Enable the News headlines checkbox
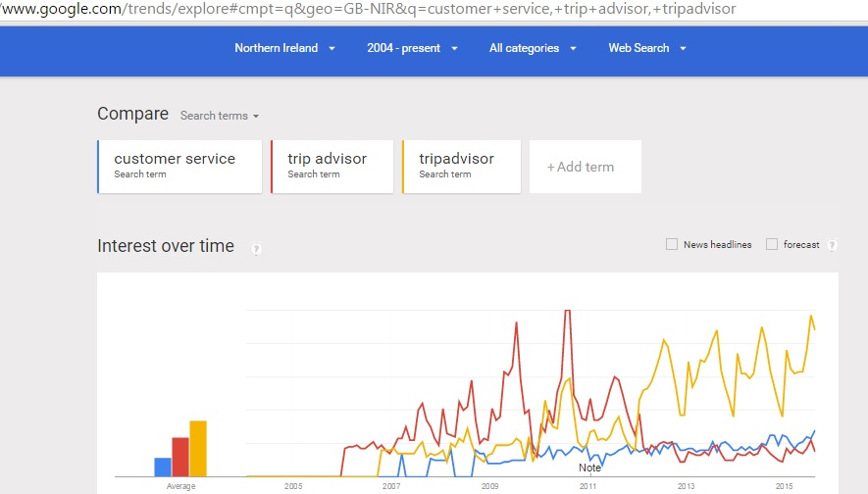Screen dimensions: 868x494 coord(672,244)
